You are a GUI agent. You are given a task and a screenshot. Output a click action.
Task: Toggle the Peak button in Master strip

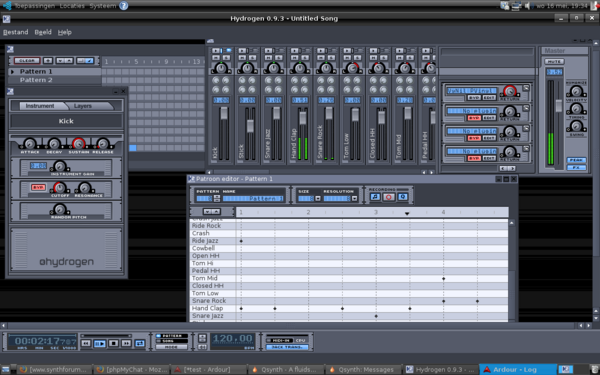point(576,160)
